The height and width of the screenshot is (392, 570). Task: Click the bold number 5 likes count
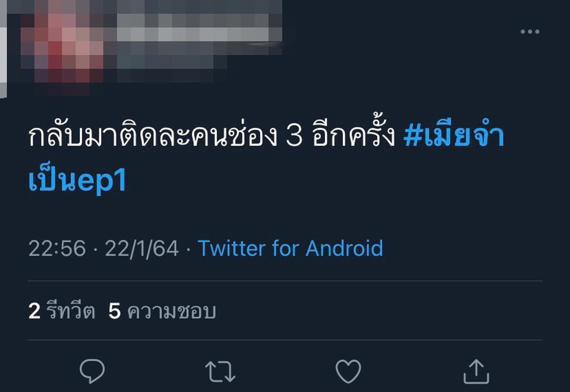tap(114, 311)
